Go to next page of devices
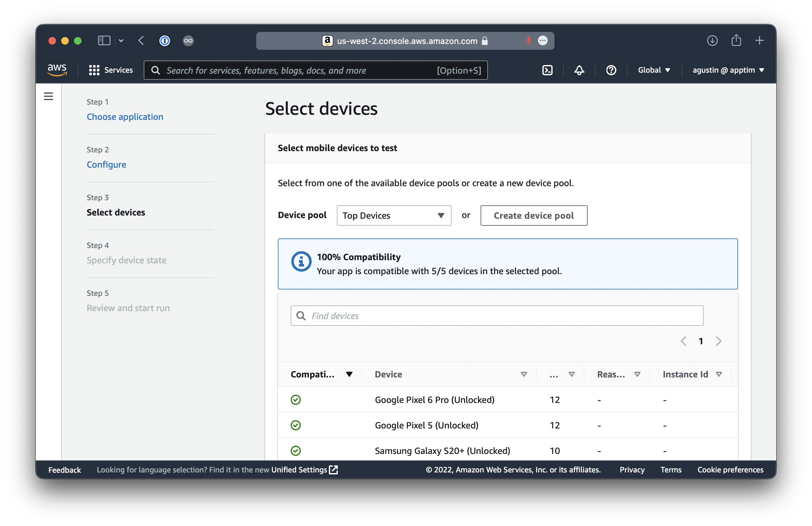The width and height of the screenshot is (812, 526). [x=719, y=341]
